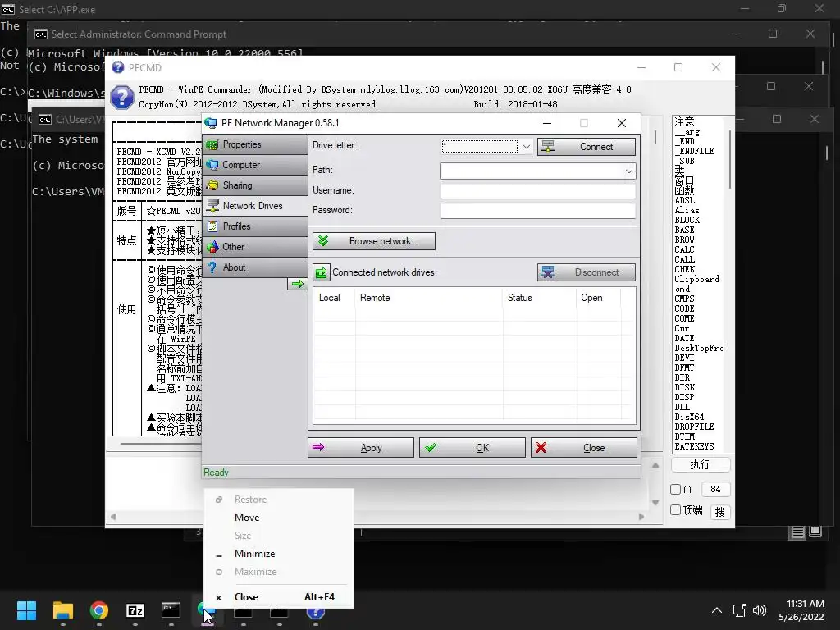Screen dimensions: 840x630
Task: Open 7-Zip from the taskbar
Action: tap(135, 610)
